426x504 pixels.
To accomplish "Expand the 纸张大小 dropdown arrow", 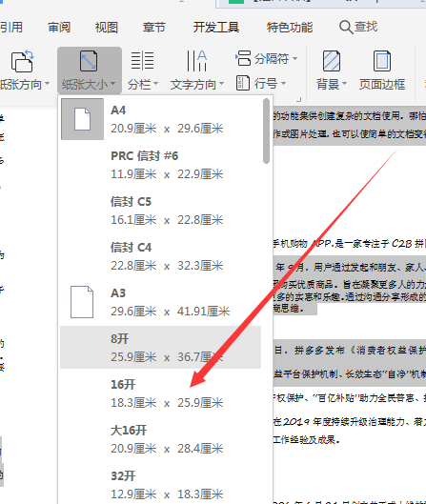I will coord(112,84).
